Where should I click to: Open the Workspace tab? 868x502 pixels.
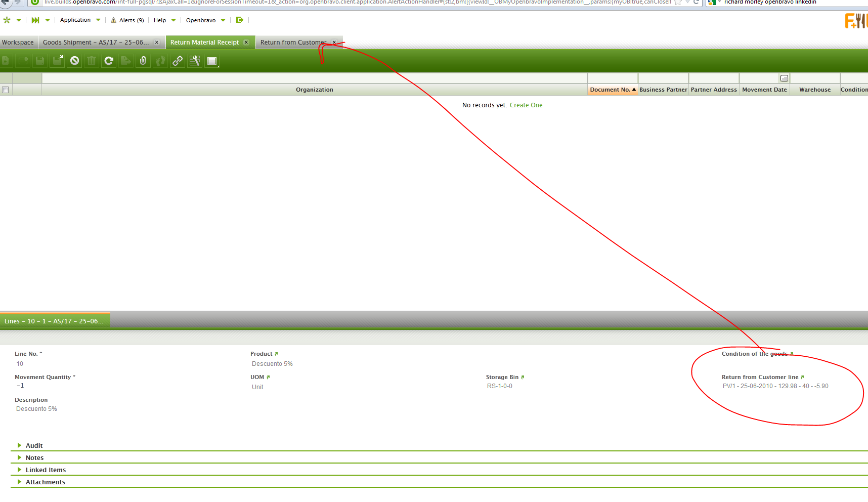pyautogui.click(x=18, y=43)
